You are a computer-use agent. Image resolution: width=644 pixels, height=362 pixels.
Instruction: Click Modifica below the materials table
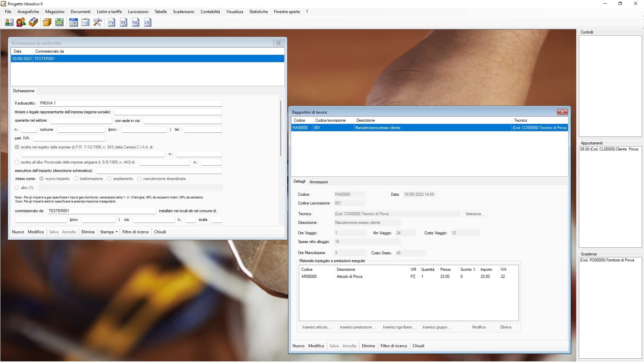click(479, 327)
